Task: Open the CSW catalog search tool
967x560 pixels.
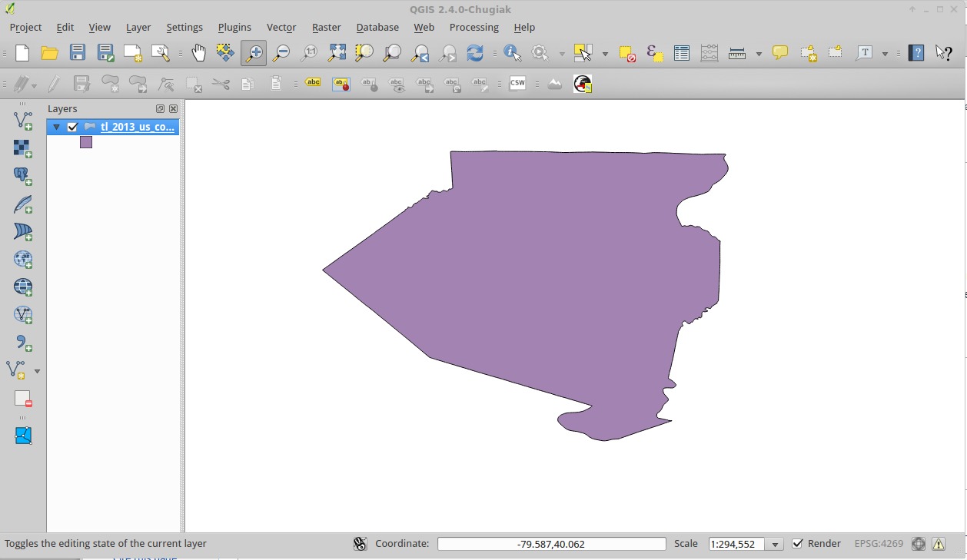Action: 517,84
